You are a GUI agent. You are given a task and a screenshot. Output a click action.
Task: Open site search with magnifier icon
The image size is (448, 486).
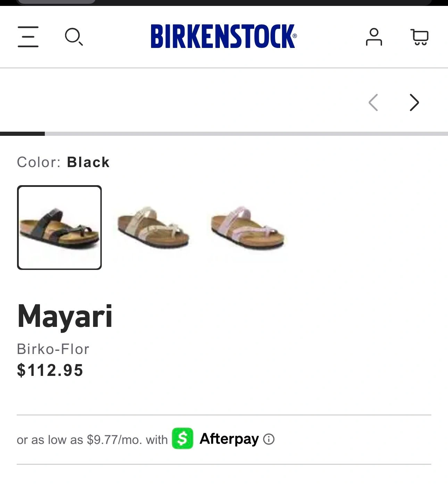[74, 36]
